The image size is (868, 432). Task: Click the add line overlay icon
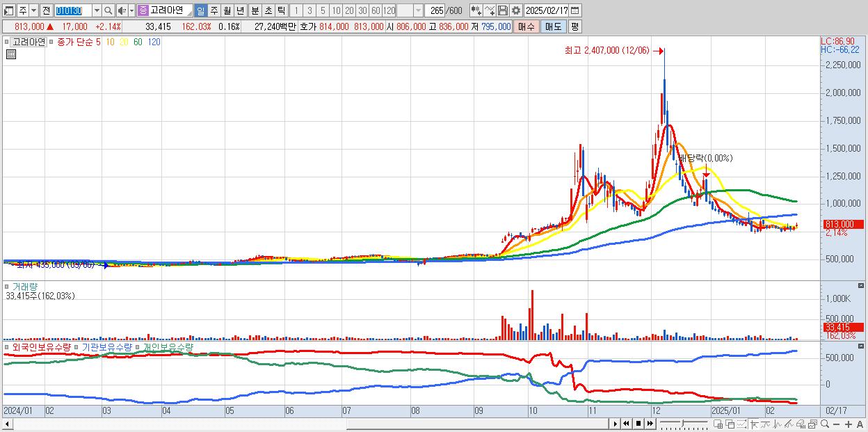(x=490, y=10)
